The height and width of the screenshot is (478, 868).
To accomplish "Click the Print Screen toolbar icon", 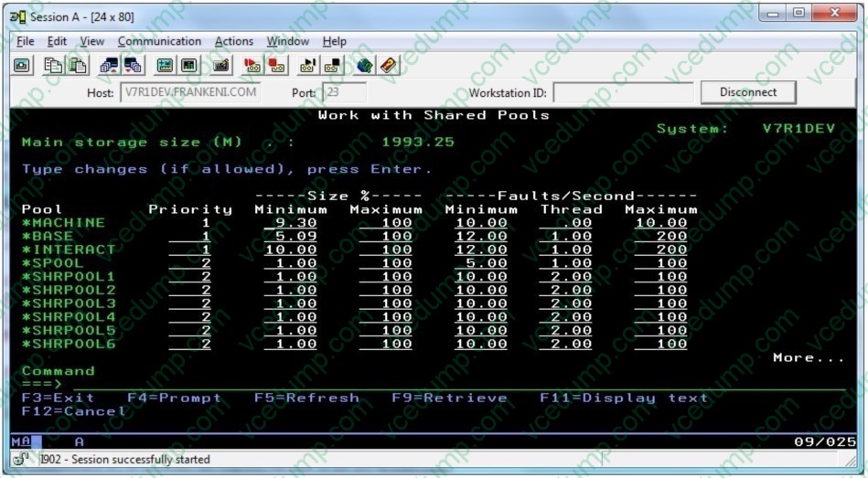I will click(23, 66).
